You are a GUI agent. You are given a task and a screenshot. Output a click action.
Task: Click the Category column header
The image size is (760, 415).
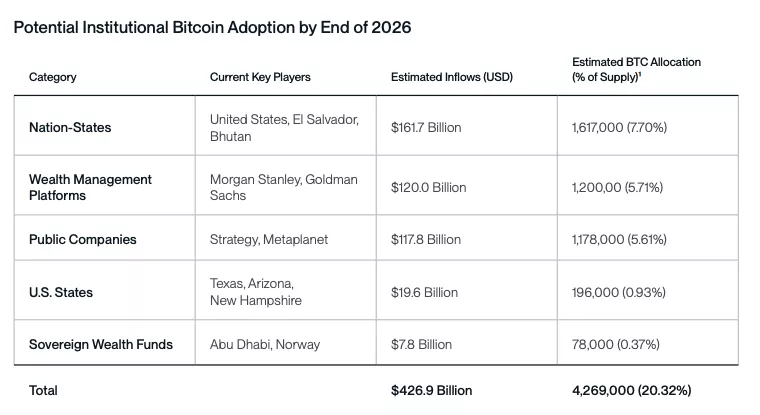pos(52,77)
